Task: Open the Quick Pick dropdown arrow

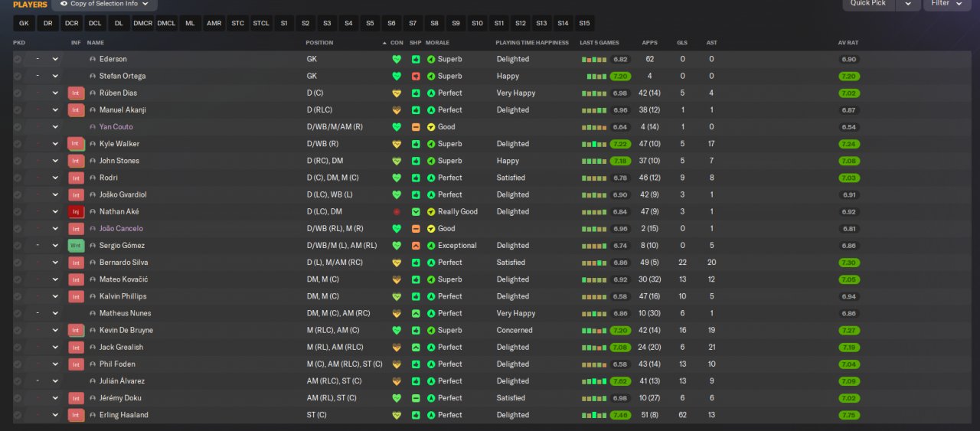Action: 908,4
